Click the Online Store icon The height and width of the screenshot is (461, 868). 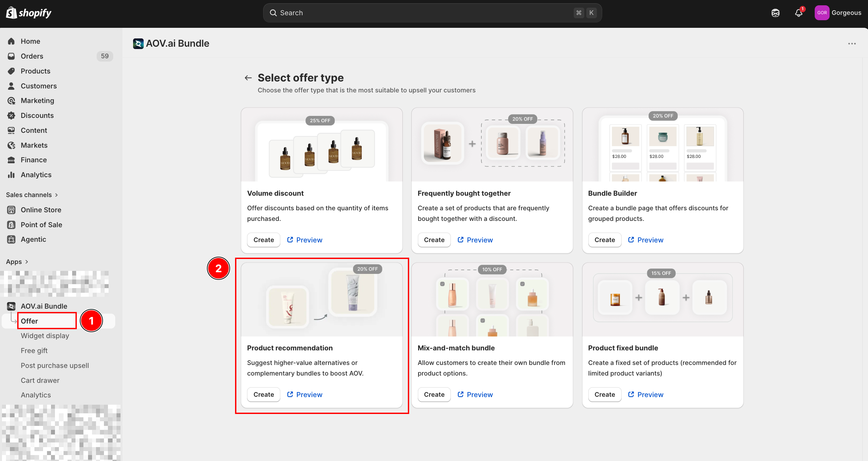11,210
